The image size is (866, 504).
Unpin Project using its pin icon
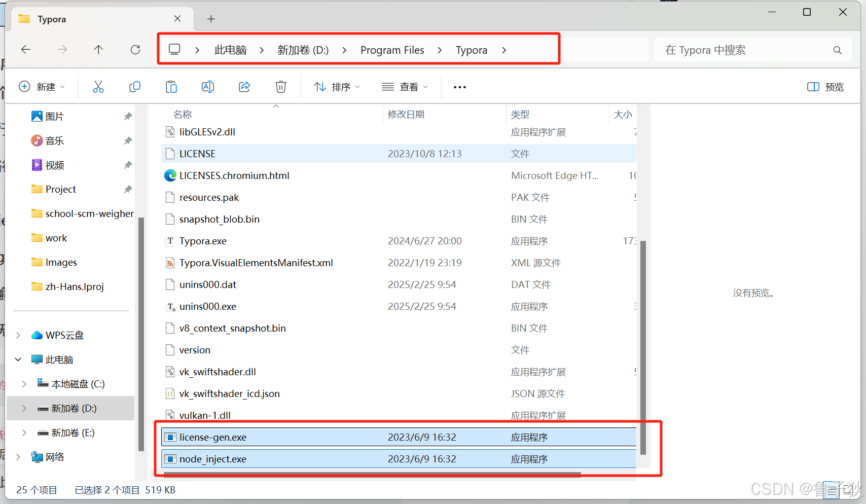coord(128,189)
